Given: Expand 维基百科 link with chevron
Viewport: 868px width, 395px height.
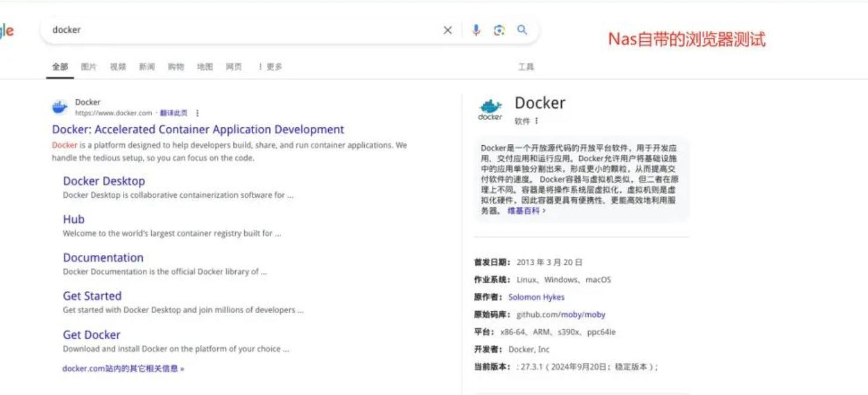Looking at the screenshot, I should click(526, 211).
